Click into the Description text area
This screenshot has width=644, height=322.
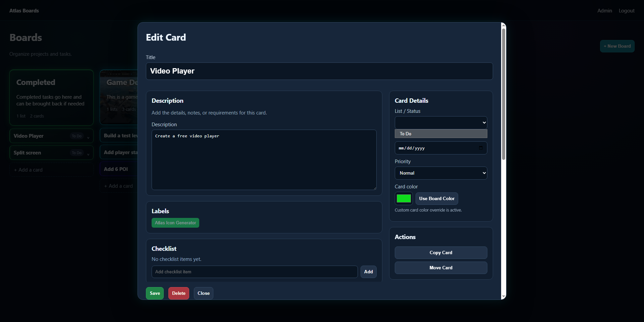tap(264, 160)
